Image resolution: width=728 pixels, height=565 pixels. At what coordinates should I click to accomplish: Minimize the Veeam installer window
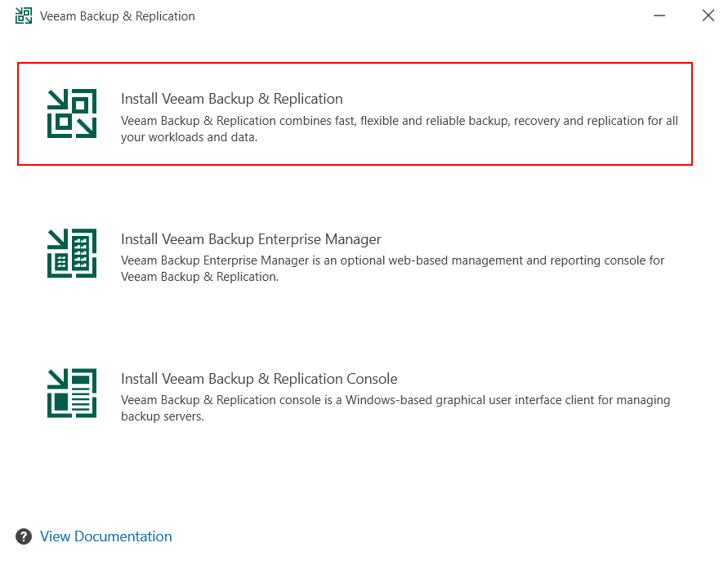[659, 16]
